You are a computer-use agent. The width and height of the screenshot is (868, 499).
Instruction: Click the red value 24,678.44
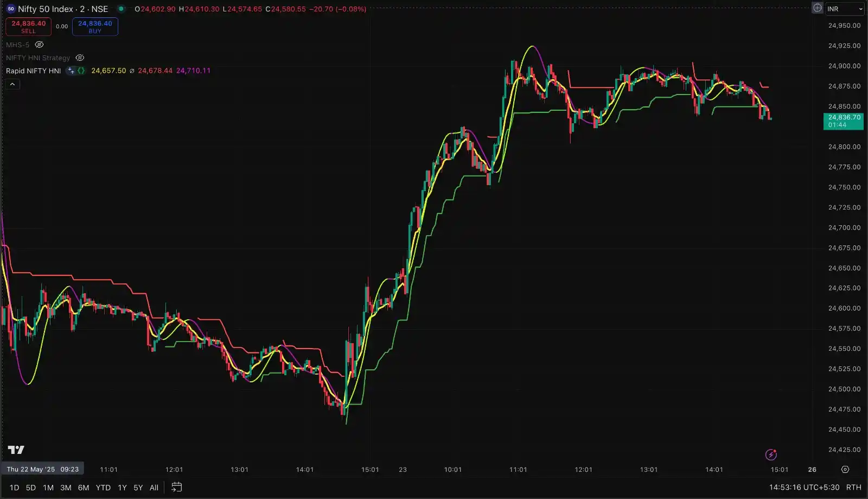tap(155, 71)
